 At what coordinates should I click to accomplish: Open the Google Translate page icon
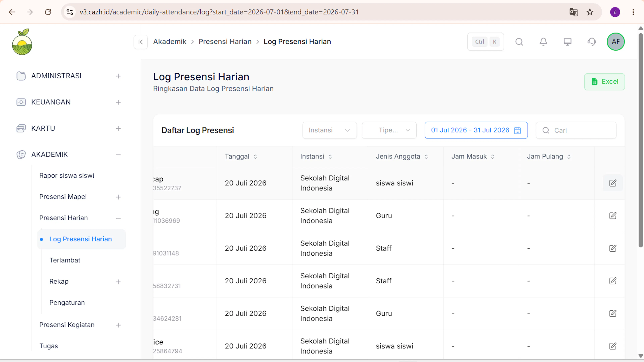[x=574, y=12]
